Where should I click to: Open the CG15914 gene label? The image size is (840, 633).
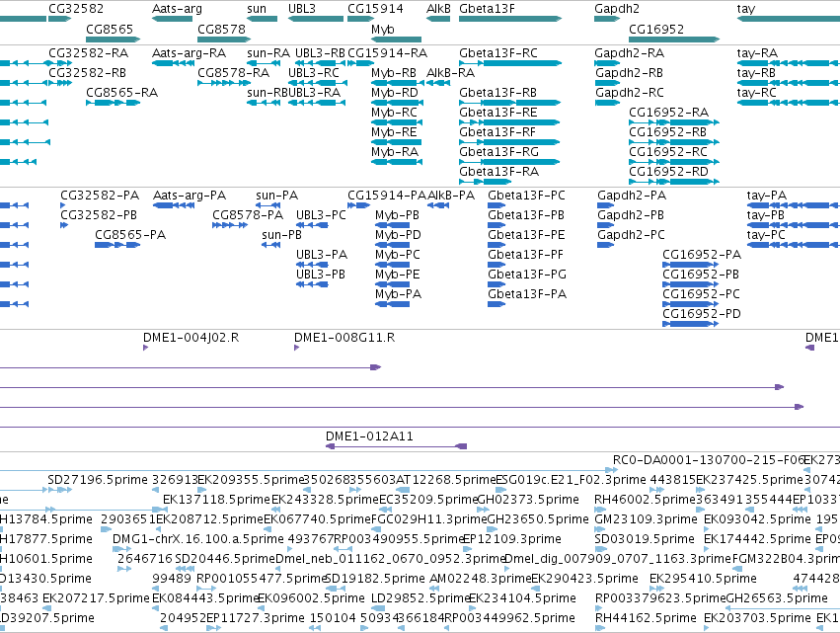coord(375,9)
